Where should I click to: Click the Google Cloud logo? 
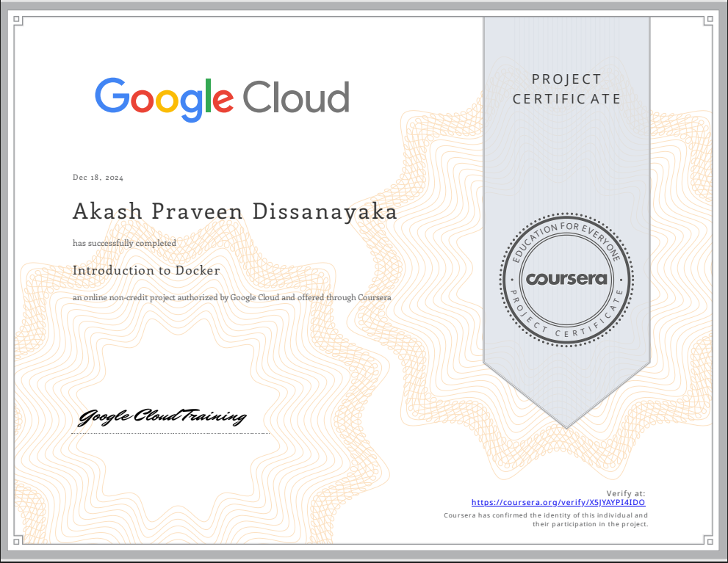[222, 99]
